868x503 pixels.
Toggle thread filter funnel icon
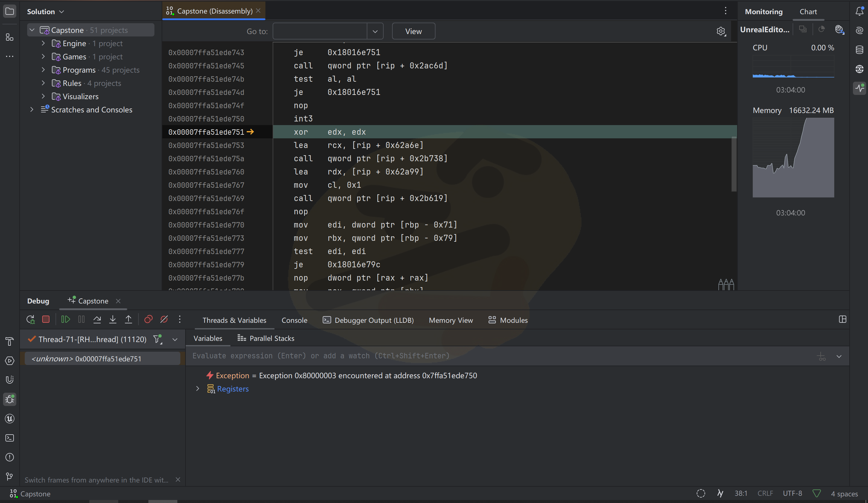[x=157, y=339]
